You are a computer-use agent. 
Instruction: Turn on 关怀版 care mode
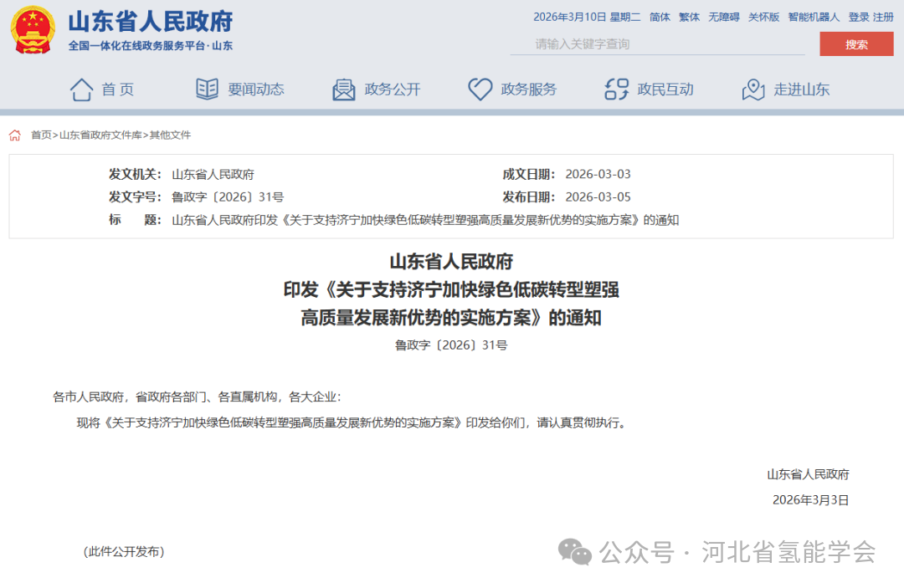point(763,17)
